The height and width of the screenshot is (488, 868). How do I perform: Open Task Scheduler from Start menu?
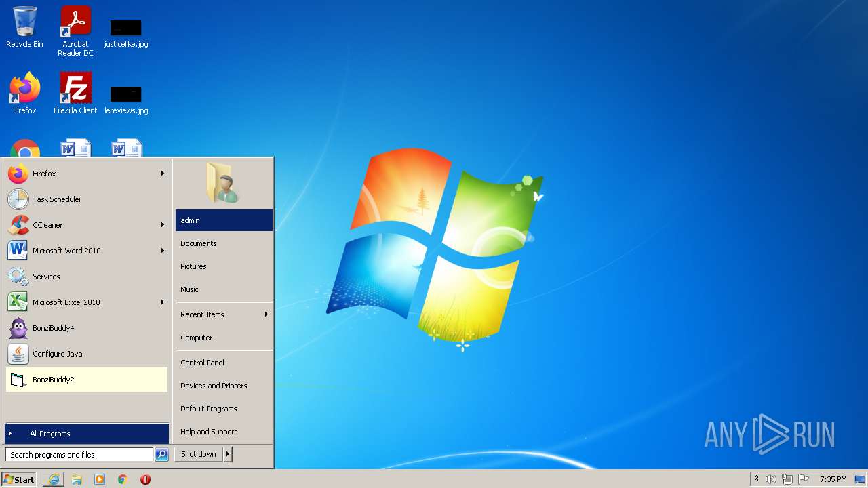pyautogui.click(x=87, y=199)
